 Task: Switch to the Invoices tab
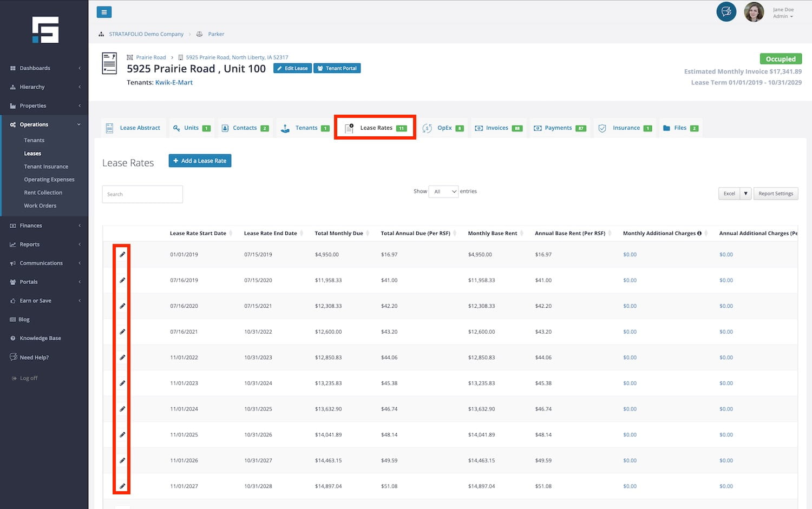tap(497, 128)
